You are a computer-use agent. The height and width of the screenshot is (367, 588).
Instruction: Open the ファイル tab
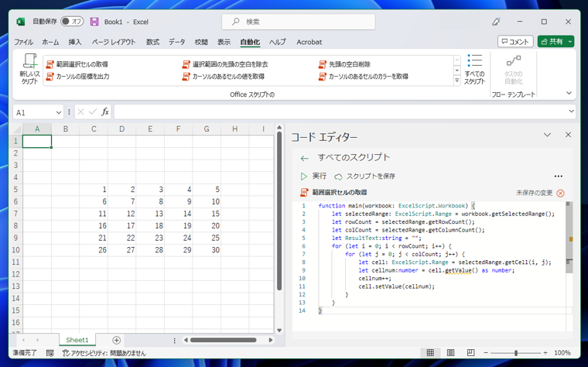(x=24, y=42)
